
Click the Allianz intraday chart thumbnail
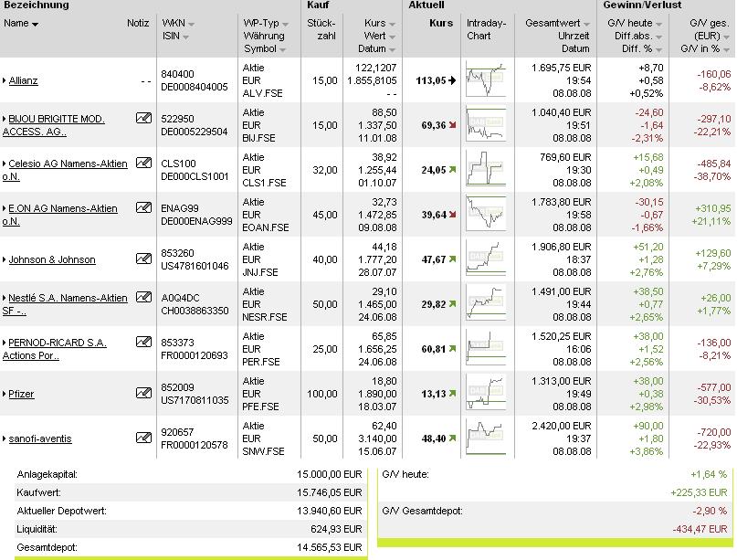pos(486,79)
